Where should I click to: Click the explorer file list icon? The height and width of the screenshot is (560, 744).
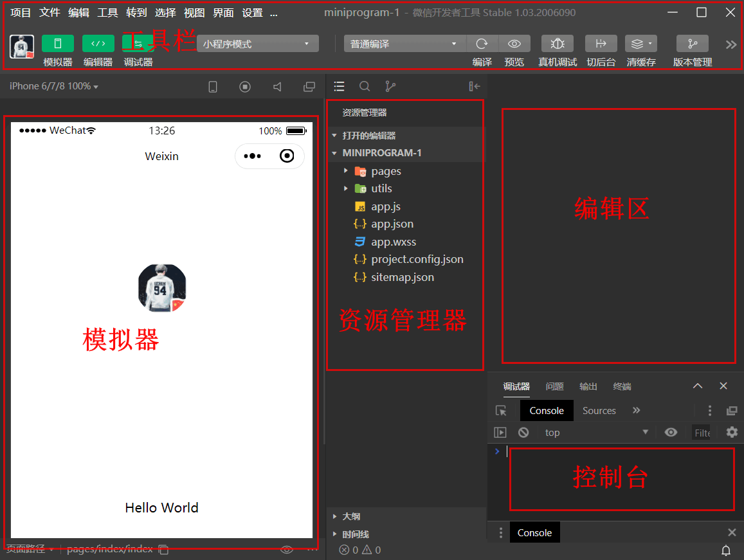339,86
